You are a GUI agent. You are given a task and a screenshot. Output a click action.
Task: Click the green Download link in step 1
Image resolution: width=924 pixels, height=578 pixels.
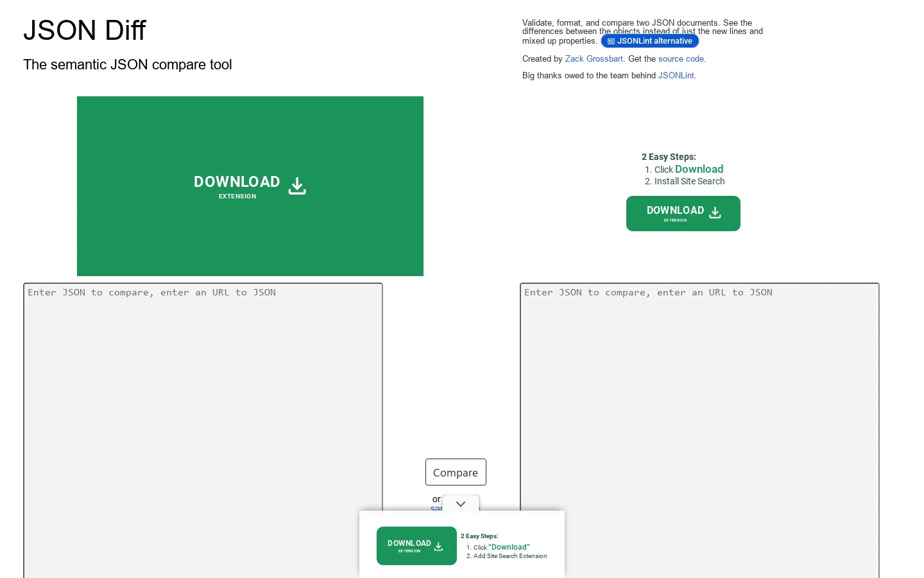coord(699,169)
